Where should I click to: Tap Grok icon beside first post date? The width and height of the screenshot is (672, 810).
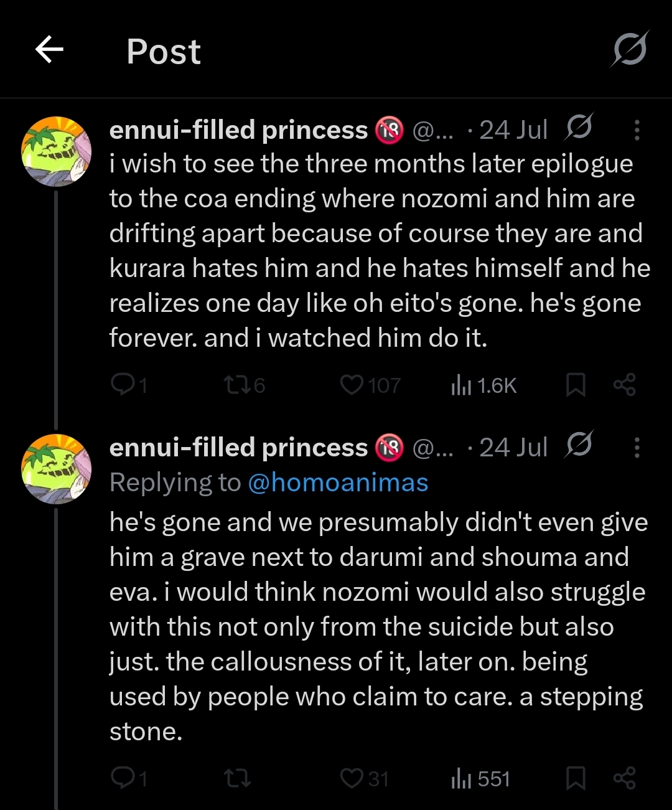(579, 128)
